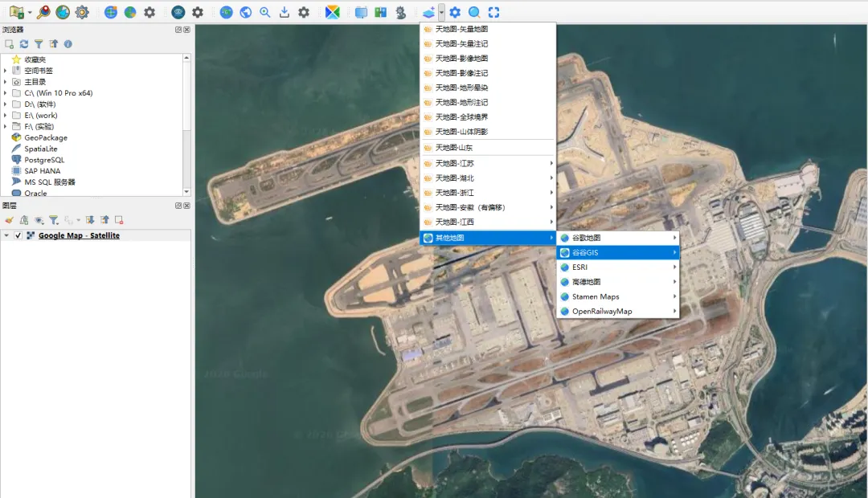Uncheck the Google Map - Satellite layer checkbox

click(x=18, y=235)
